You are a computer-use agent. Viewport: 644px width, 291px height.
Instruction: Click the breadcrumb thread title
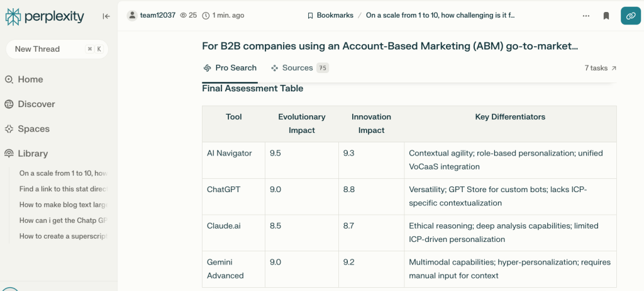pyautogui.click(x=440, y=15)
